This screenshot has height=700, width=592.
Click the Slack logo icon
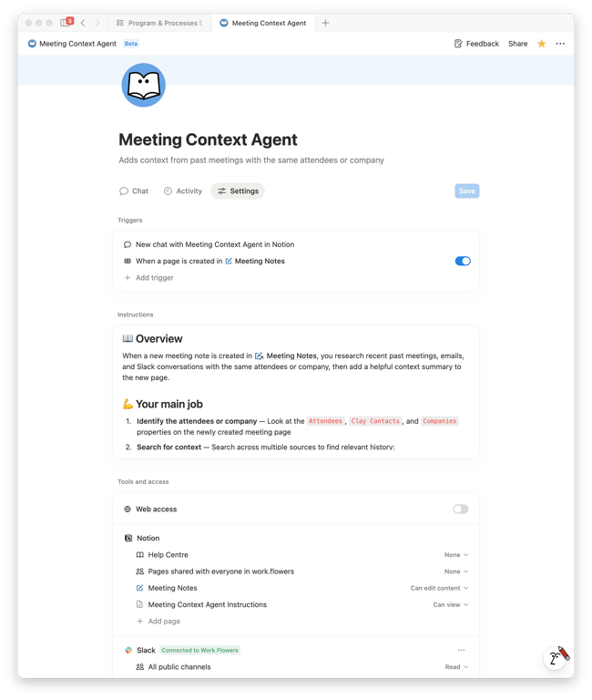pos(128,650)
